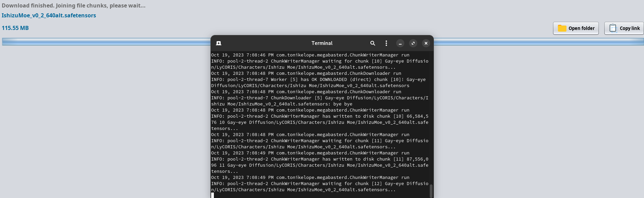Select the 115.55 MB size label
Viewport: 644px width, 198px height.
tap(15, 28)
